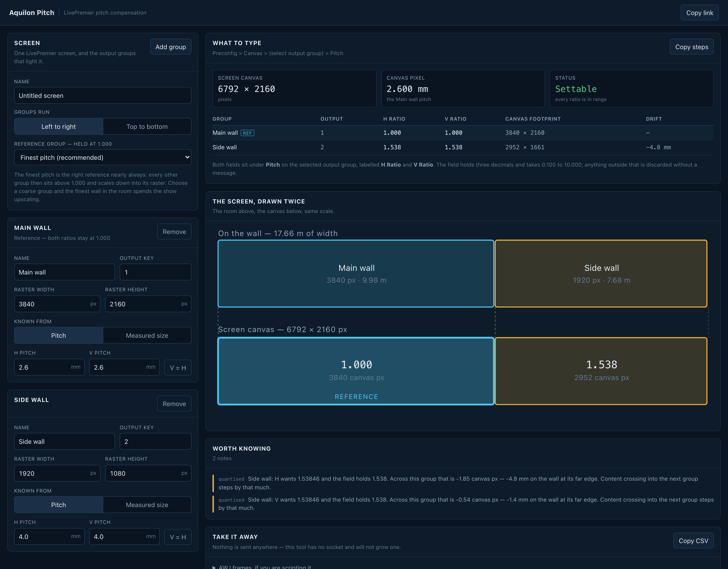Viewport: 728px width, 569px height.
Task: Click the 2952 × 1661 canvas footprint
Action: [x=525, y=147]
